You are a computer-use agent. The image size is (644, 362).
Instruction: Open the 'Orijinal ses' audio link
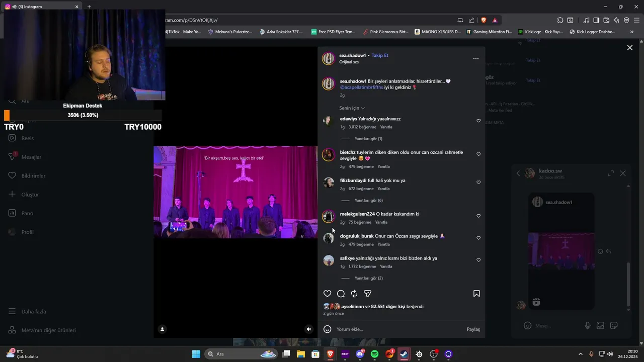[x=349, y=62]
